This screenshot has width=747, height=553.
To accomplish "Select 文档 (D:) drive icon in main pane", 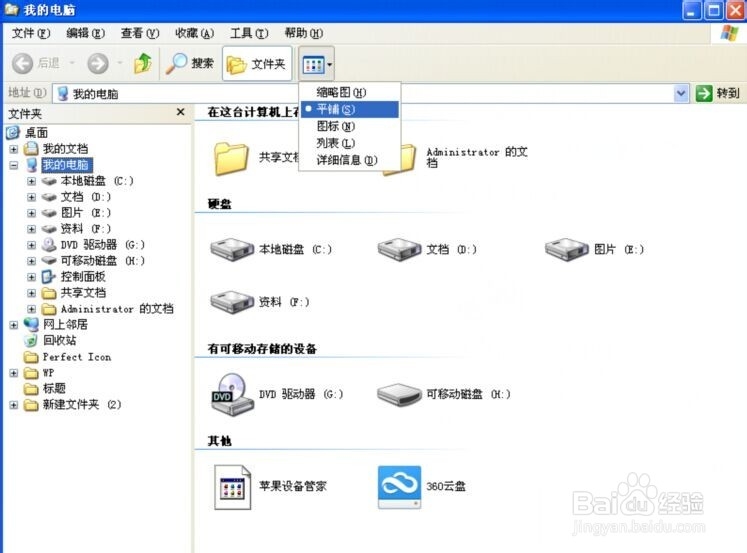I will [400, 250].
